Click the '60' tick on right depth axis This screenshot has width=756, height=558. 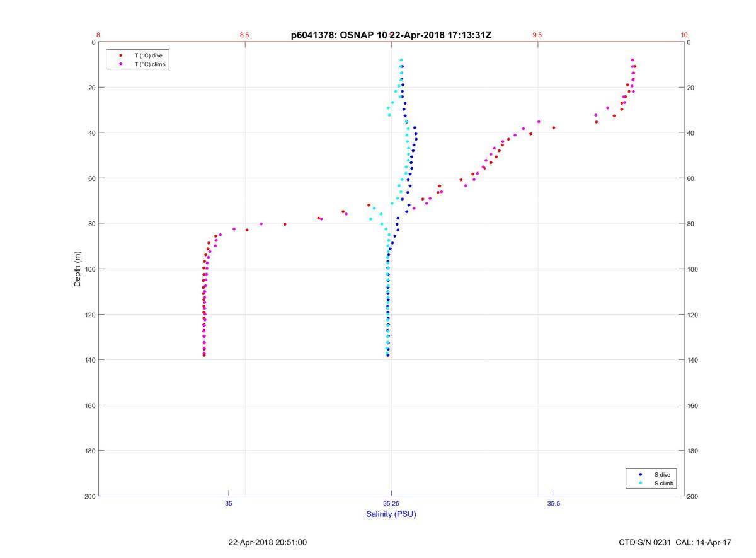[x=691, y=178]
